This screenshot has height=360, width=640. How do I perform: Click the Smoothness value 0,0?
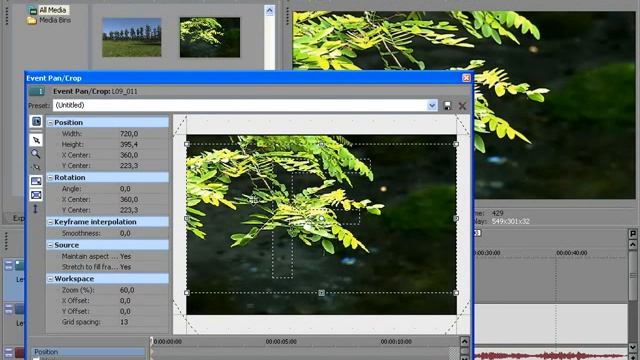point(125,233)
